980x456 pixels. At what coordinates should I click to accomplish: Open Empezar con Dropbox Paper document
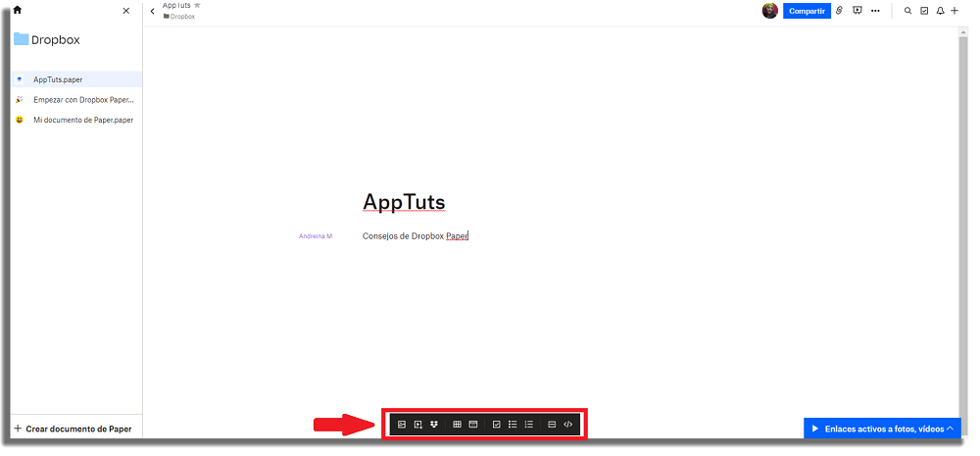point(76,99)
